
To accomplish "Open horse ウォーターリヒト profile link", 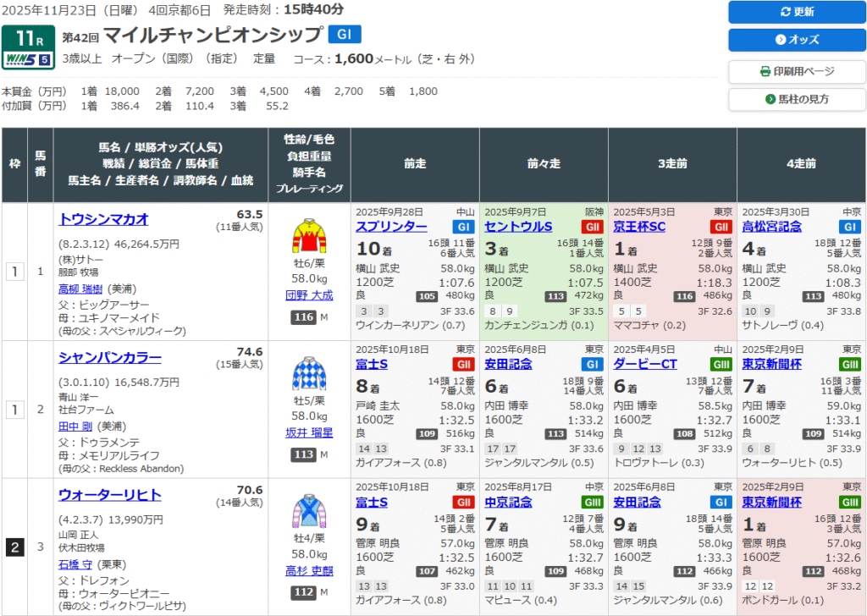I will pyautogui.click(x=110, y=495).
